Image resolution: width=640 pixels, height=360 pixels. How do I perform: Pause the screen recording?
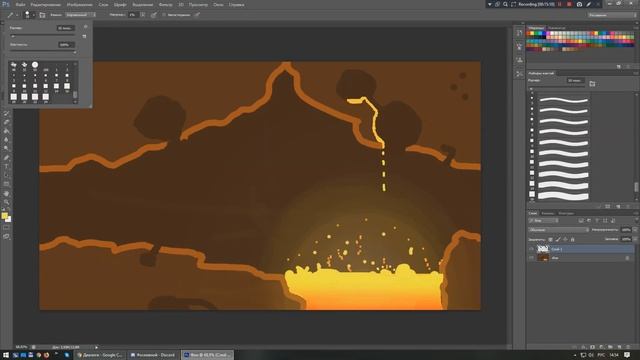560,4
